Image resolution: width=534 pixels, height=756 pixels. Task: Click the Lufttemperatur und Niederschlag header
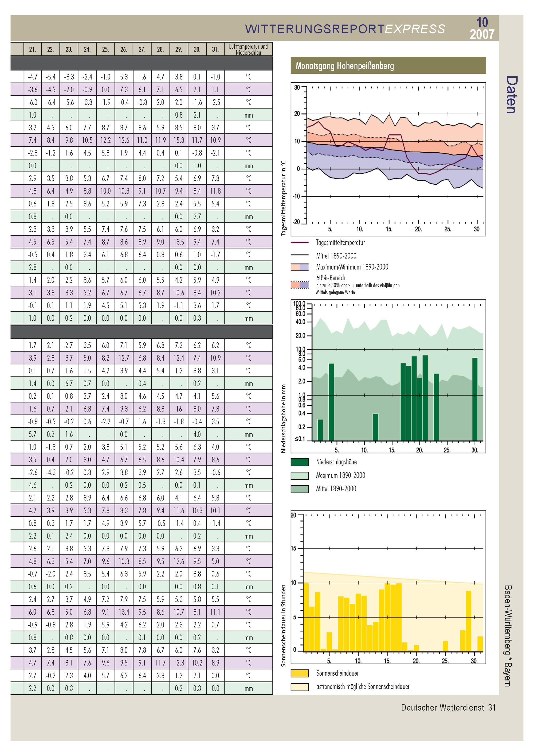[x=248, y=49]
